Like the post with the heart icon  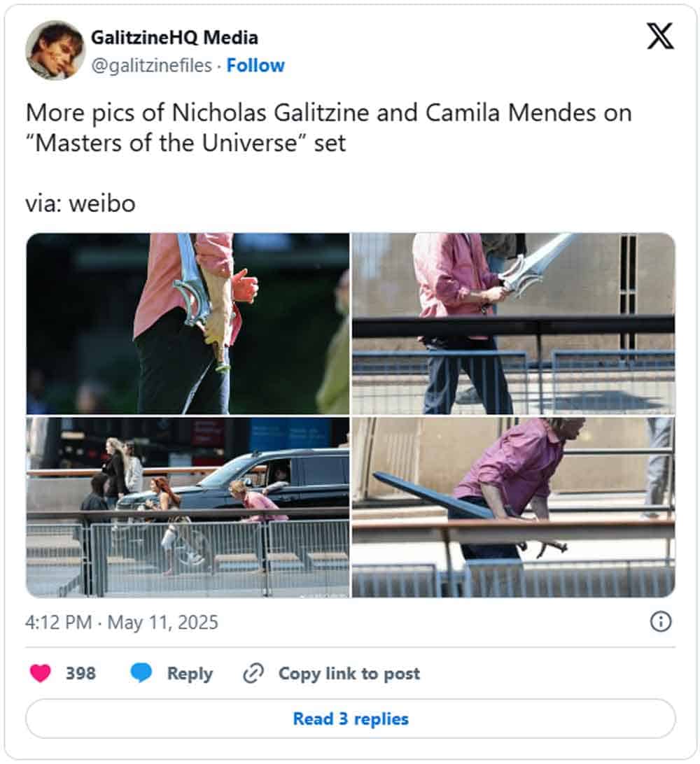pyautogui.click(x=41, y=673)
